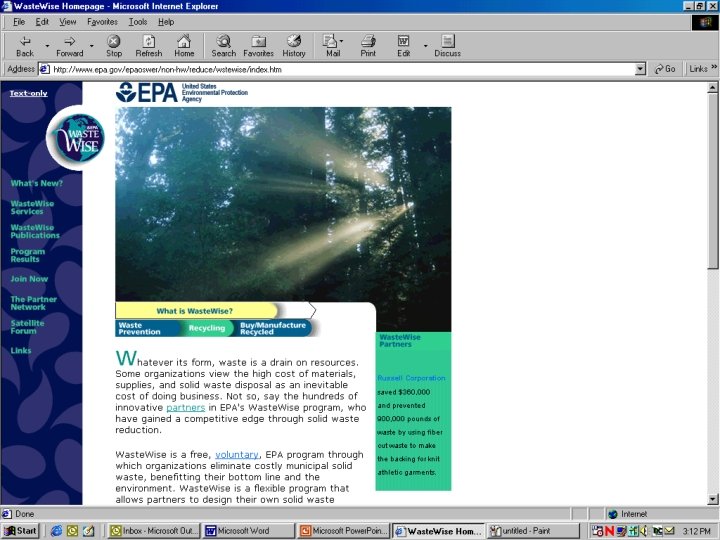Open the Text-only link
This screenshot has width=720, height=540.
[x=28, y=93]
